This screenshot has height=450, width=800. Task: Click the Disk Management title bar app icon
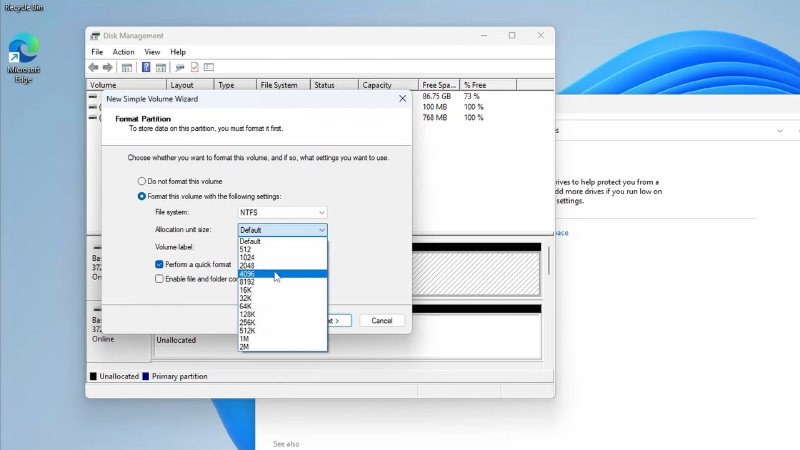point(96,36)
